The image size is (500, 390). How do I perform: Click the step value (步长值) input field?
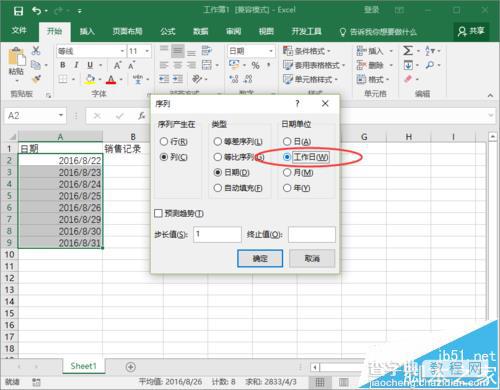(217, 234)
